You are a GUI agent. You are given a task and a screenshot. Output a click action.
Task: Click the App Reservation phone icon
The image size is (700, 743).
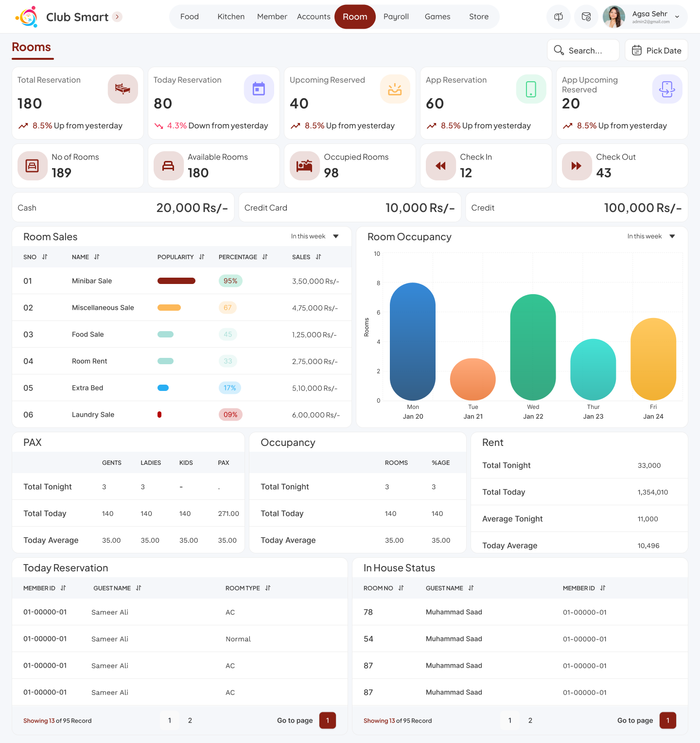531,89
